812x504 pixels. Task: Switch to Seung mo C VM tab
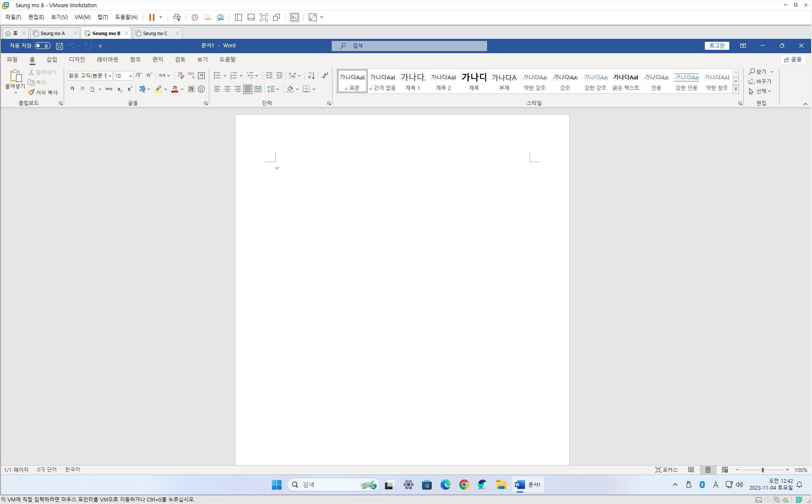pyautogui.click(x=155, y=33)
